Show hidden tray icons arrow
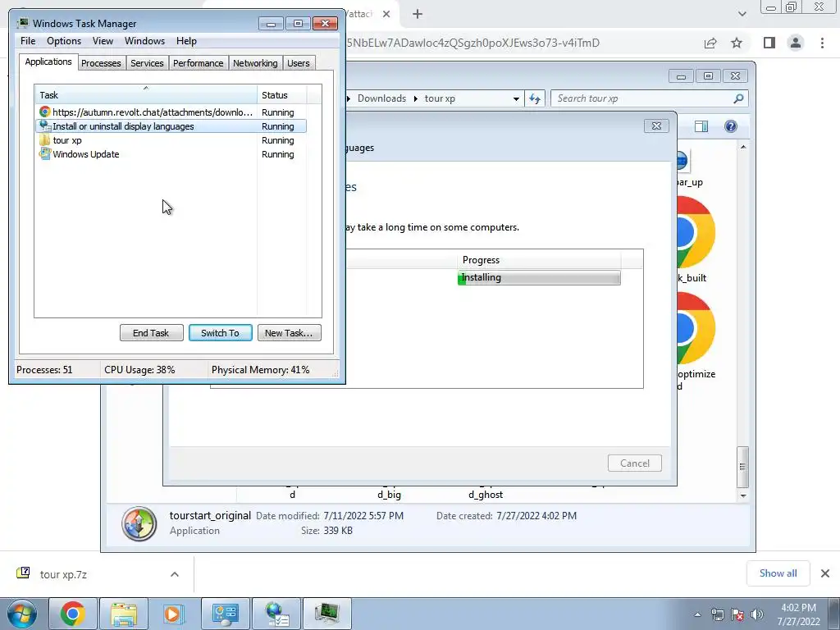 [x=697, y=614]
